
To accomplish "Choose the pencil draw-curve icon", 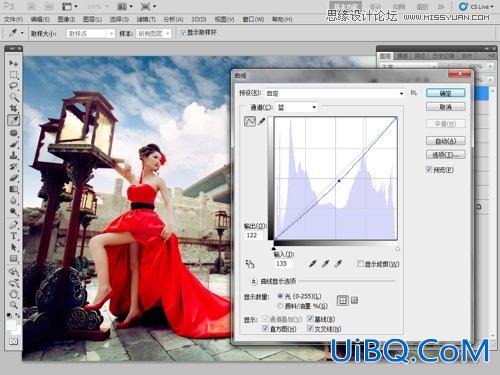I will tap(262, 121).
